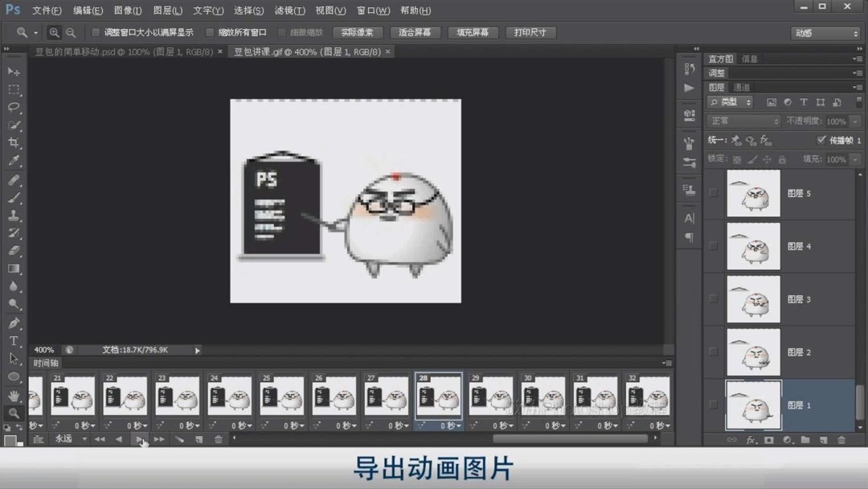This screenshot has width=868, height=489.
Task: Click the delete frame trash icon
Action: (216, 438)
